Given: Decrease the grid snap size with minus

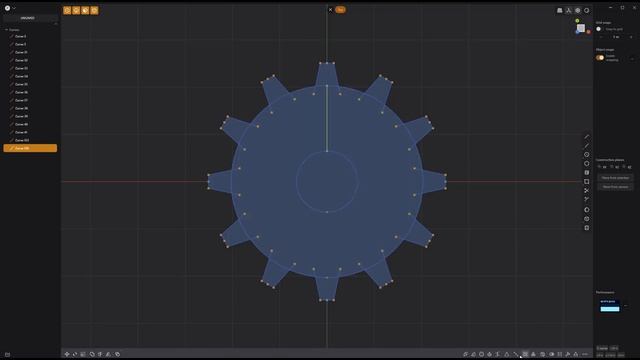Looking at the screenshot, I should click(x=601, y=37).
